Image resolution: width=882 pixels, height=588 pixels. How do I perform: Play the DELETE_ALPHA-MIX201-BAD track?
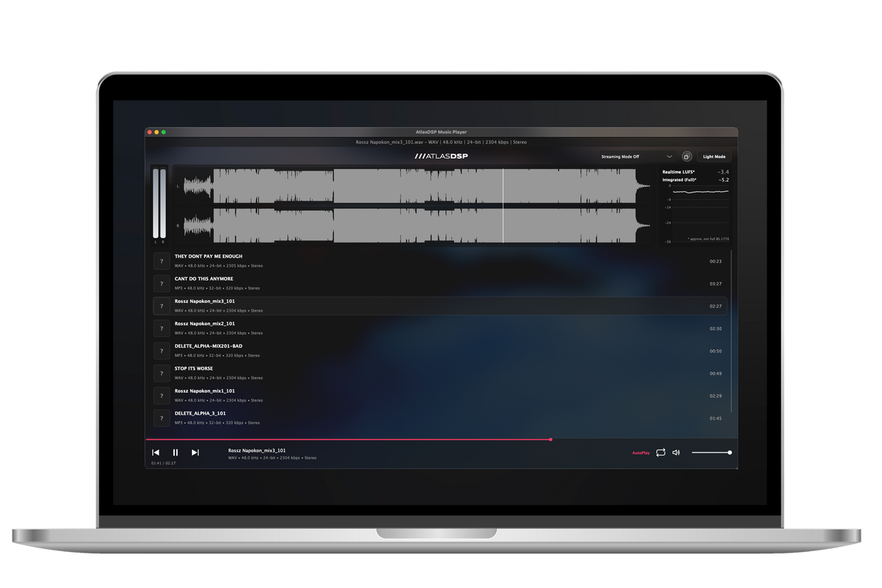tap(208, 346)
